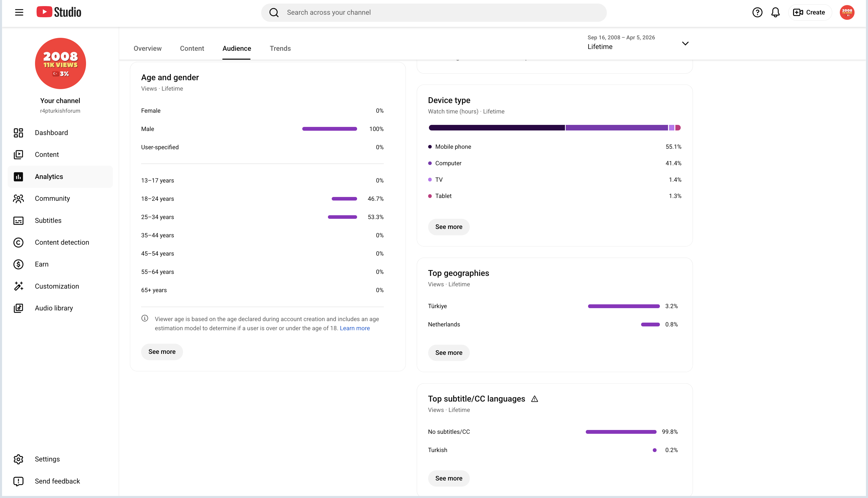The image size is (868, 498).
Task: Open Subtitles in the sidebar
Action: tap(60, 221)
